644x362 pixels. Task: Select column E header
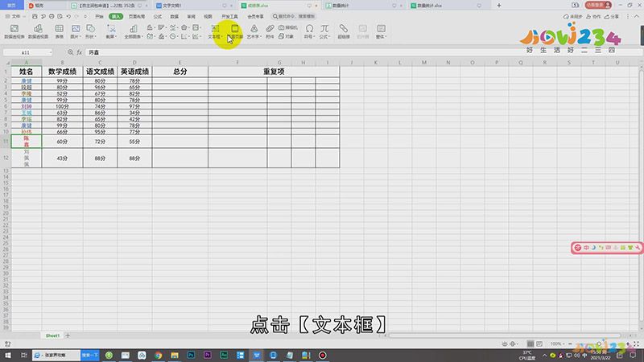180,63
